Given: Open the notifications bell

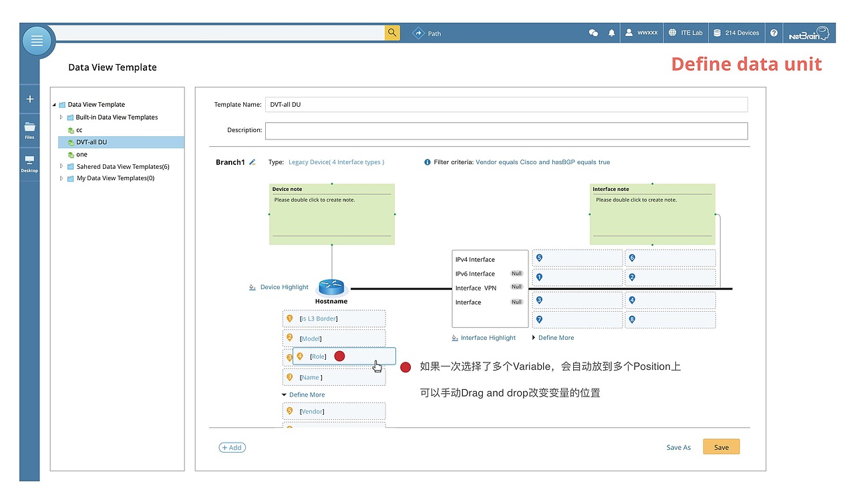Looking at the screenshot, I should [x=611, y=32].
